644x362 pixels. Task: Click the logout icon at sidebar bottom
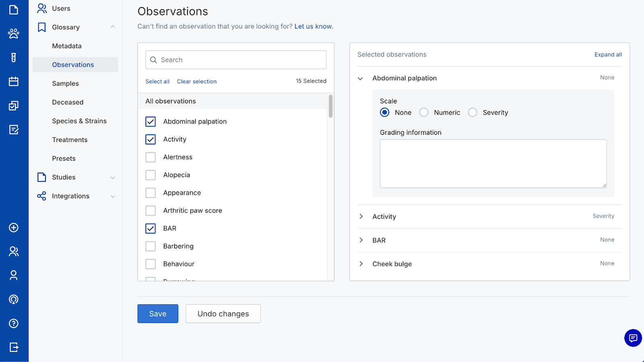(x=14, y=347)
